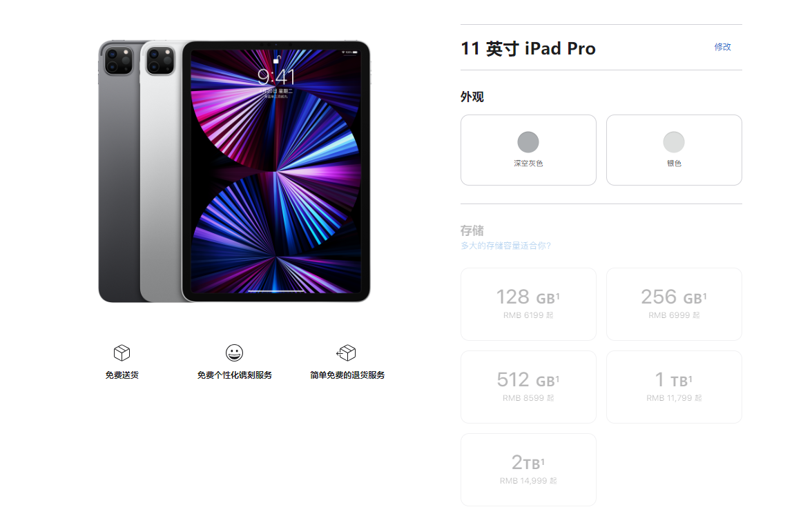This screenshot has width=812, height=516.
Task: Choose the 256 GB storage option
Action: coord(674,304)
